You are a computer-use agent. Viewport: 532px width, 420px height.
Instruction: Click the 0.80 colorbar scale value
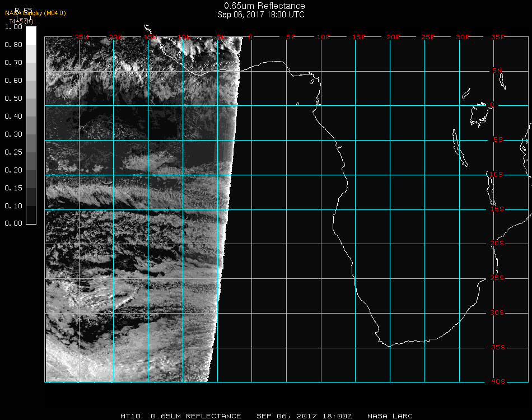coord(13,45)
